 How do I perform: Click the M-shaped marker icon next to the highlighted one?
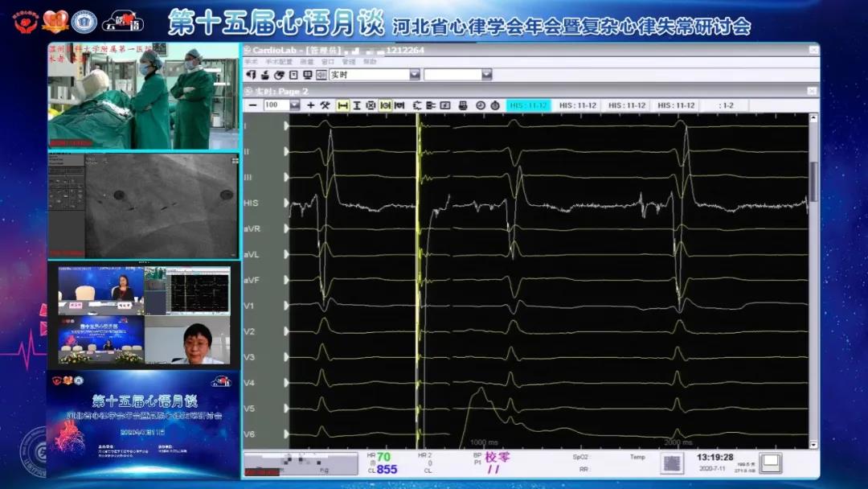point(399,105)
